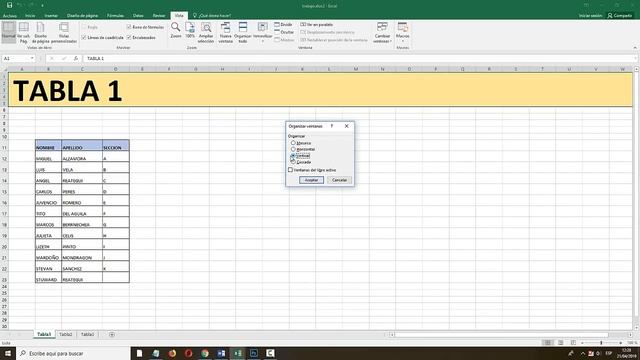This screenshot has height=360, width=640.
Task: Select the Cascada radio option
Action: [293, 162]
